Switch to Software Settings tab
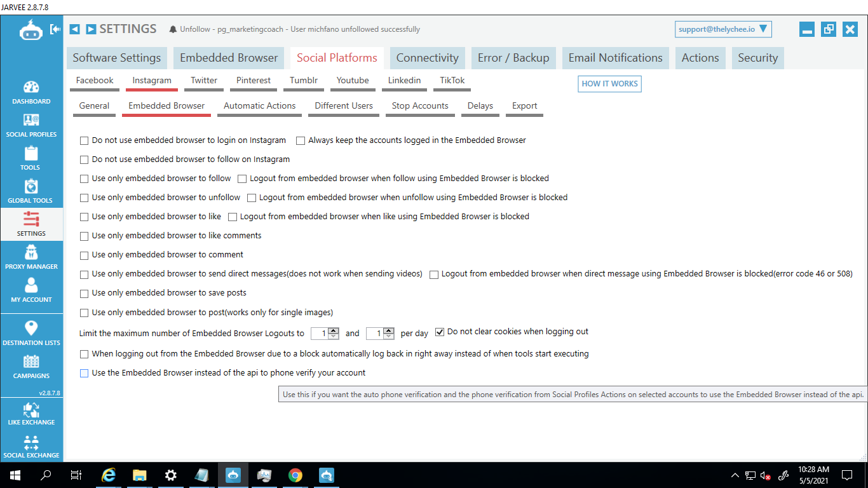868x488 pixels. (116, 58)
